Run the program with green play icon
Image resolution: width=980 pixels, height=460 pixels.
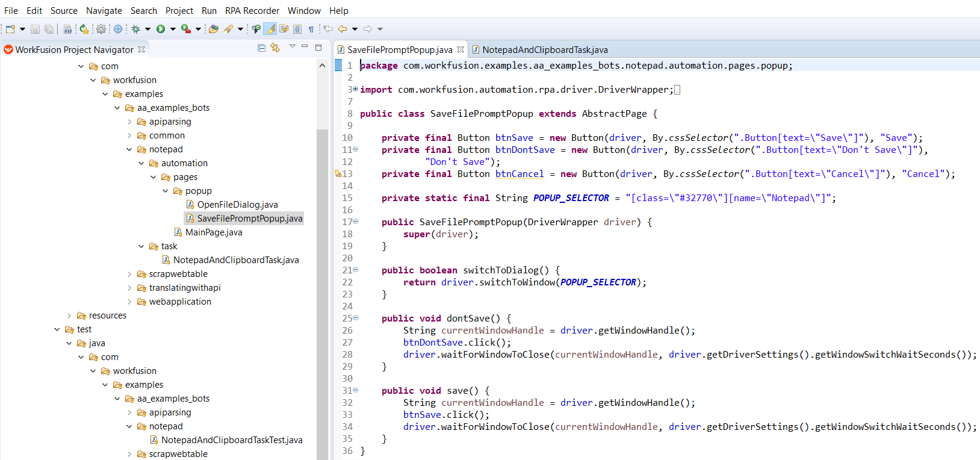click(161, 29)
